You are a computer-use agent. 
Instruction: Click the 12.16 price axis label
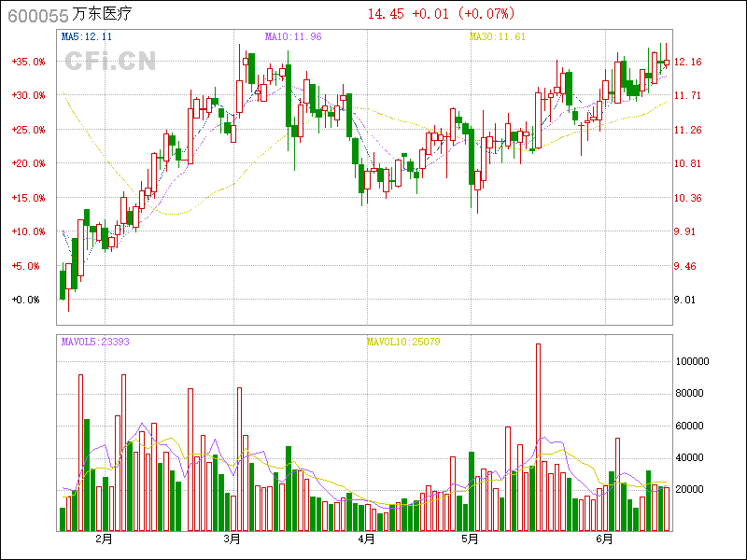(688, 62)
